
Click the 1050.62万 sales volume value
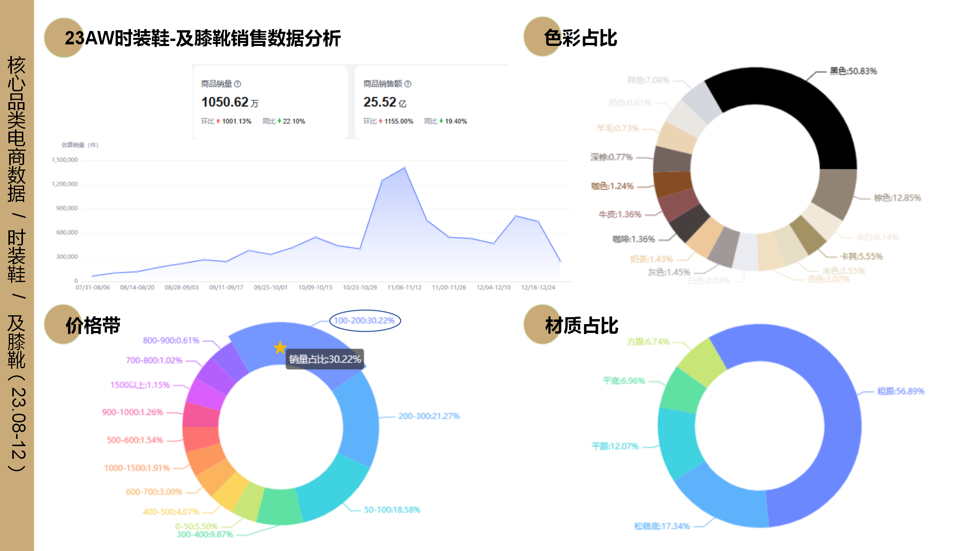point(230,102)
